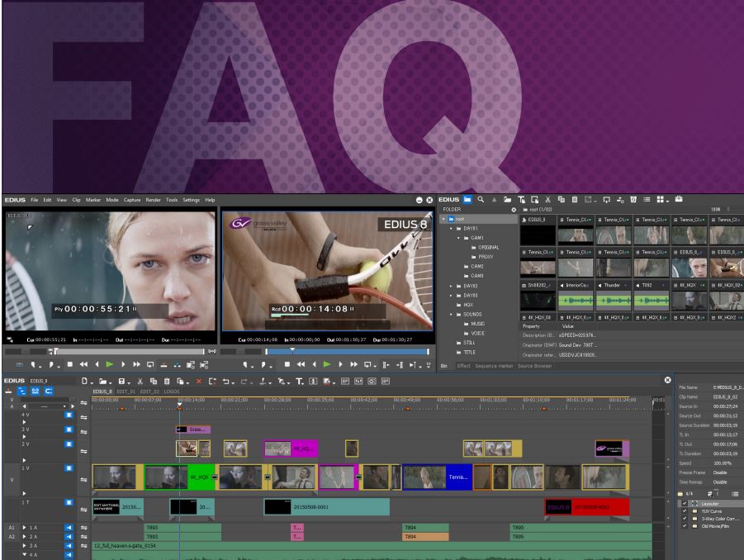
Task: Collapse the SOUNDS folder in the bin tree
Action: click(450, 313)
